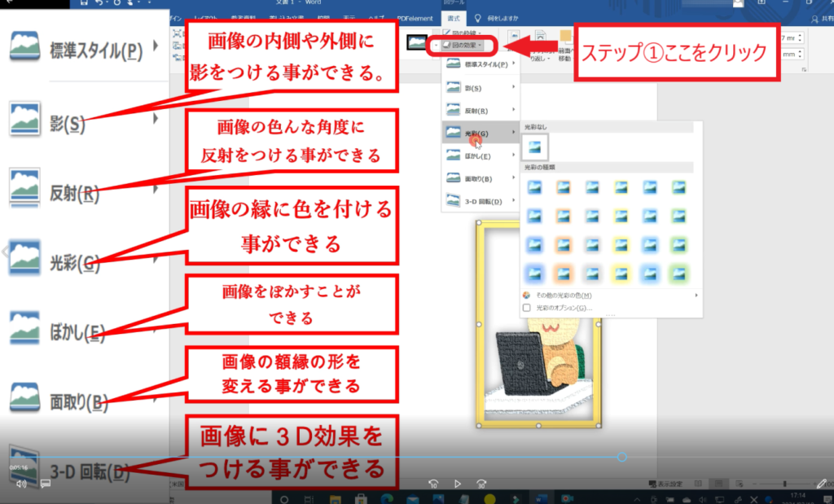
Task: Apply the first blue glow preset in the top row
Action: [535, 187]
